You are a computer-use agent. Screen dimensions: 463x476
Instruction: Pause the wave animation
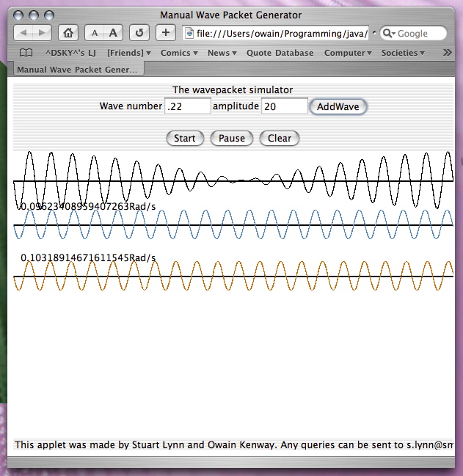pos(232,138)
